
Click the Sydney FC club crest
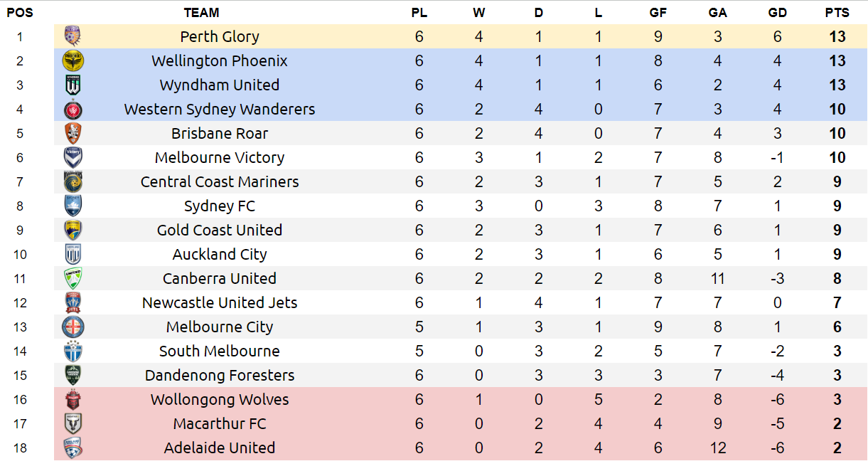pos(73,206)
